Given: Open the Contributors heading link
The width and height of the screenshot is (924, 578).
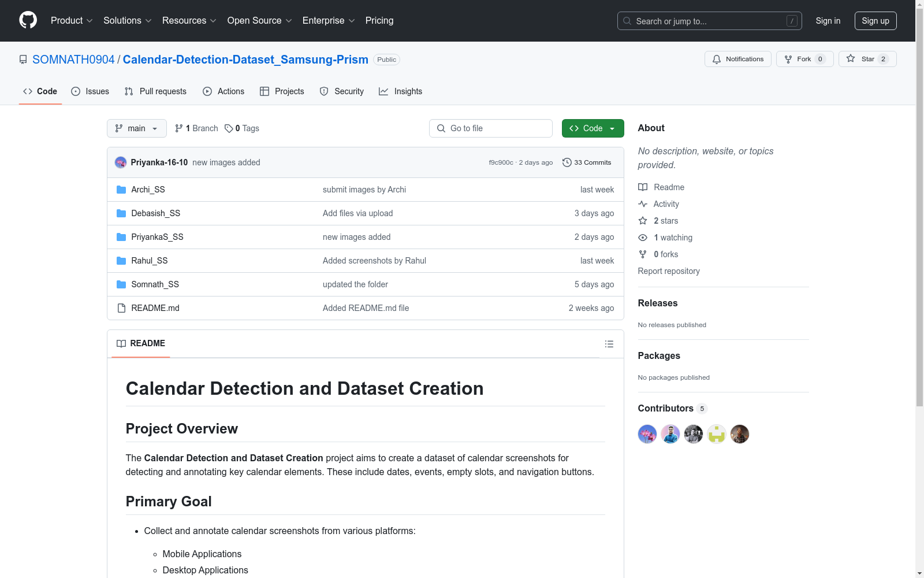Looking at the screenshot, I should coord(673,408).
